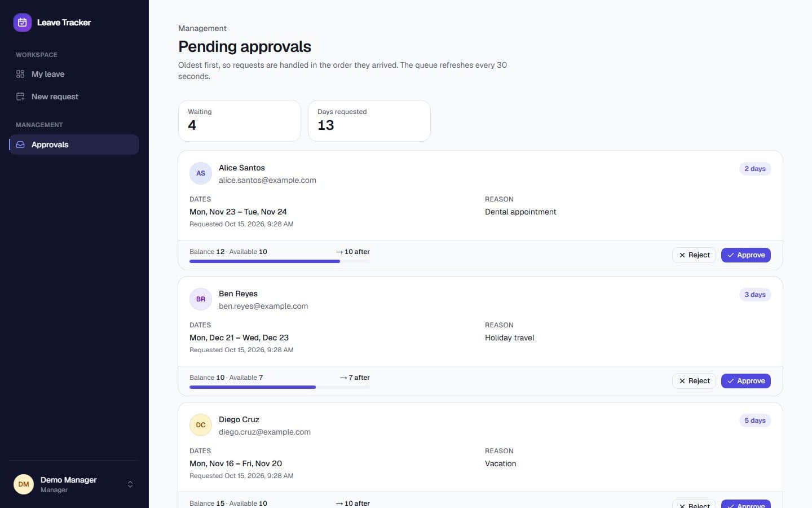Click the Holiday travel reason text
Image resolution: width=812 pixels, height=508 pixels.
coord(510,338)
